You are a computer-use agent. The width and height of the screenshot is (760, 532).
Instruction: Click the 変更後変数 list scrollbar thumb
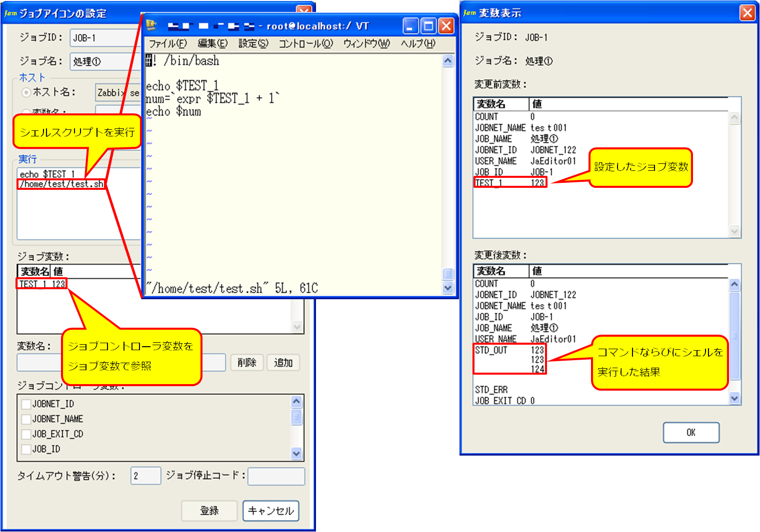734,336
